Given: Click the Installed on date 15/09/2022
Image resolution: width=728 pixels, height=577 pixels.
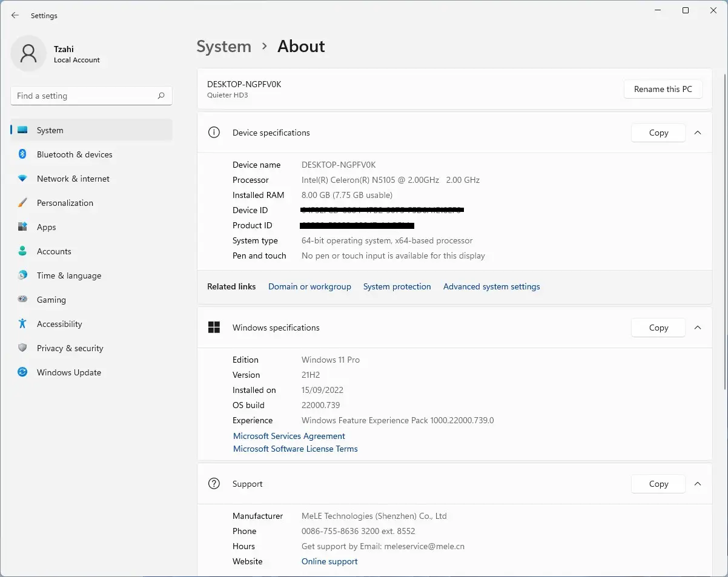Looking at the screenshot, I should click(322, 390).
